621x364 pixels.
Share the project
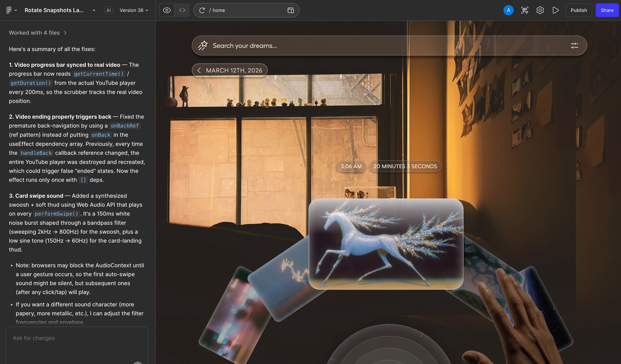click(x=607, y=10)
